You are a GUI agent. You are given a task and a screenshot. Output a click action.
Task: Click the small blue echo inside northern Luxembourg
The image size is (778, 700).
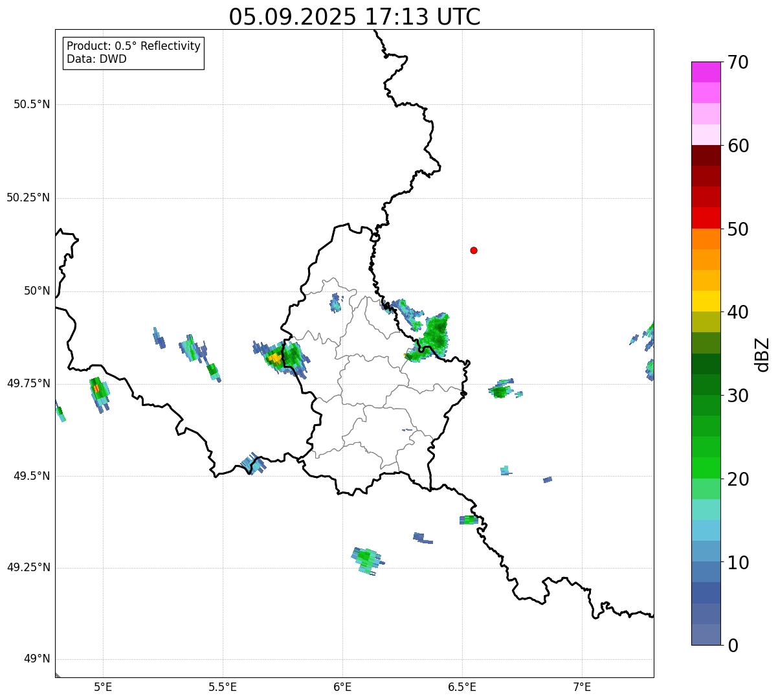[x=335, y=302]
